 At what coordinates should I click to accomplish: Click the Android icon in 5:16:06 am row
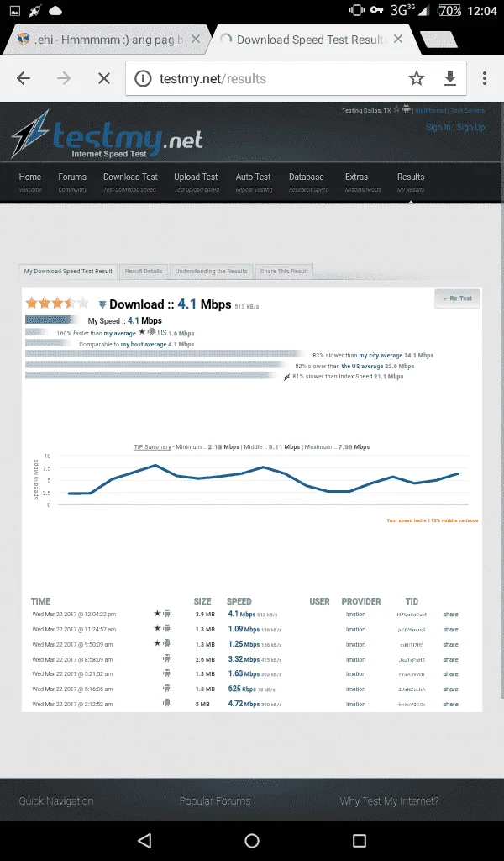coord(167,688)
